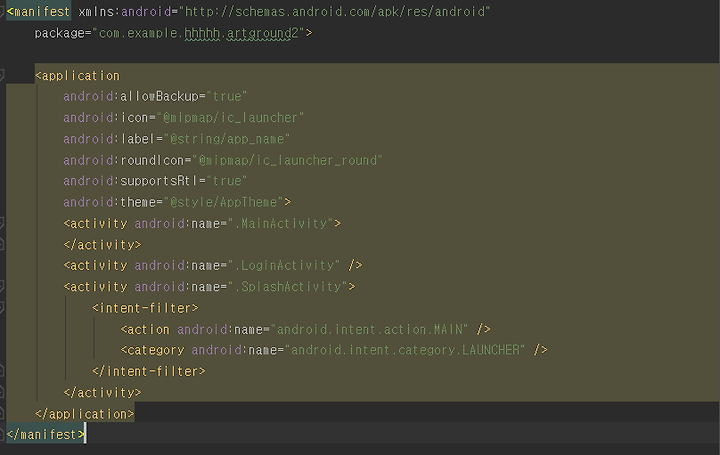Click the closing </intent-filter> tag
The image size is (720, 455).
(x=149, y=371)
